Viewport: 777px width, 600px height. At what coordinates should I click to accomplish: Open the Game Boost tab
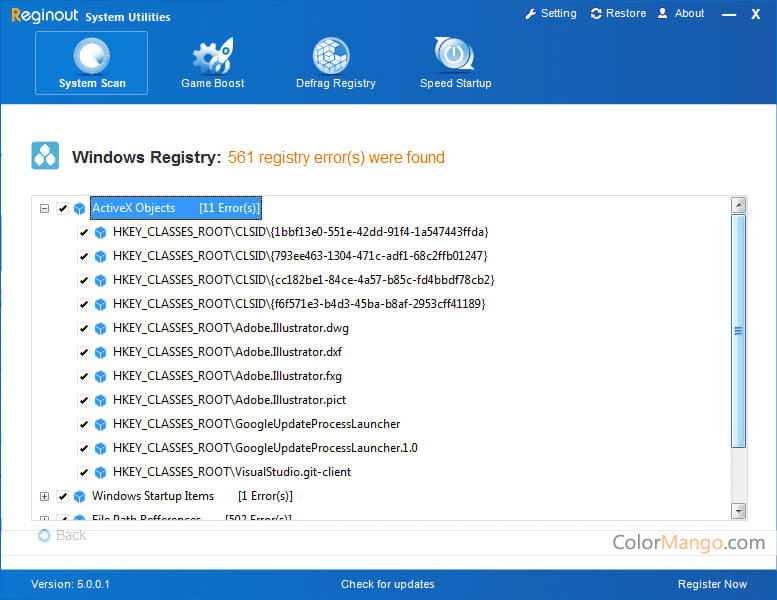coord(213,63)
